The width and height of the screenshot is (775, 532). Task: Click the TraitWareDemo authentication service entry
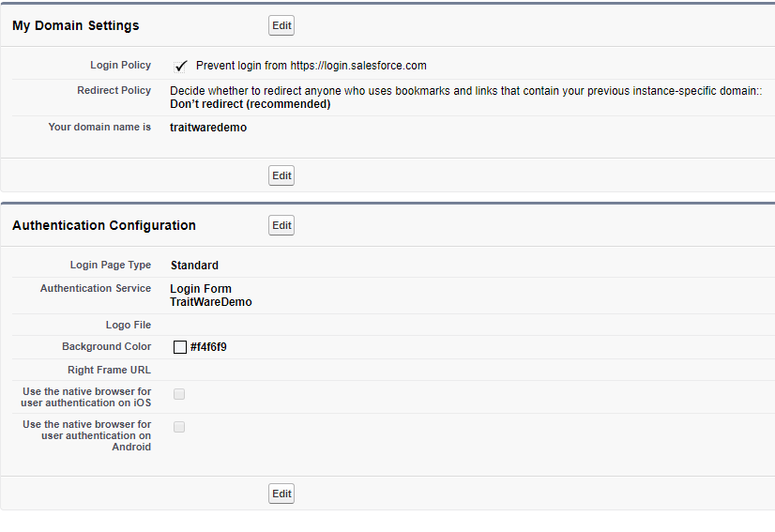(x=211, y=302)
